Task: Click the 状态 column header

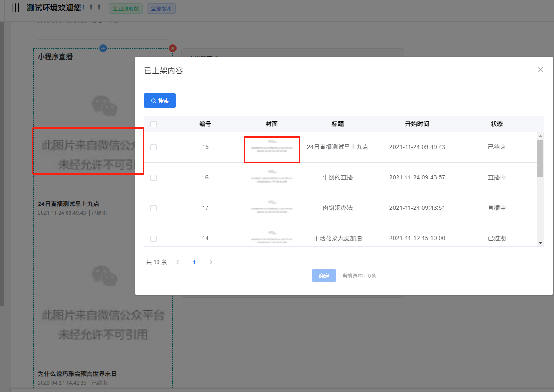Action: (497, 124)
